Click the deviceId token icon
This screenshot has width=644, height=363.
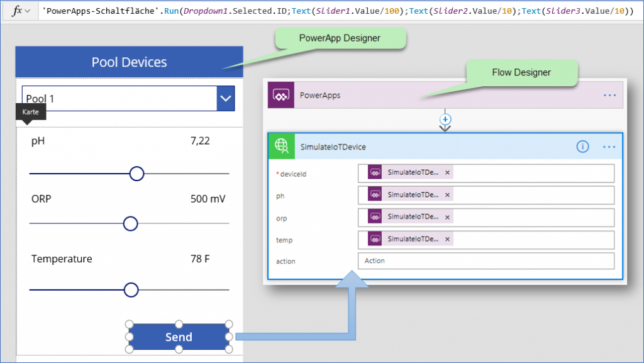(x=375, y=173)
